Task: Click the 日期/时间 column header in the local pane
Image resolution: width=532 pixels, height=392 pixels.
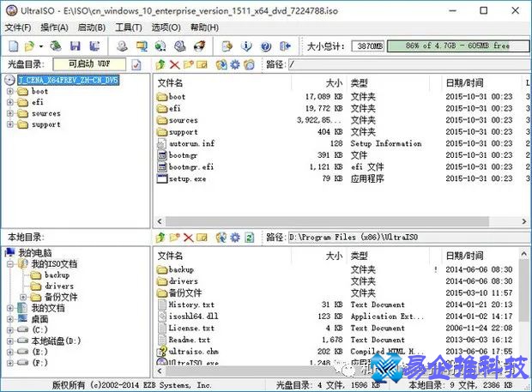Action: coord(468,256)
